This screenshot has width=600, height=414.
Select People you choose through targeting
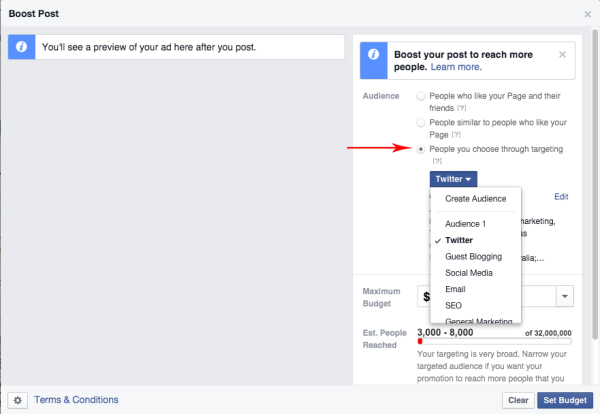(421, 149)
